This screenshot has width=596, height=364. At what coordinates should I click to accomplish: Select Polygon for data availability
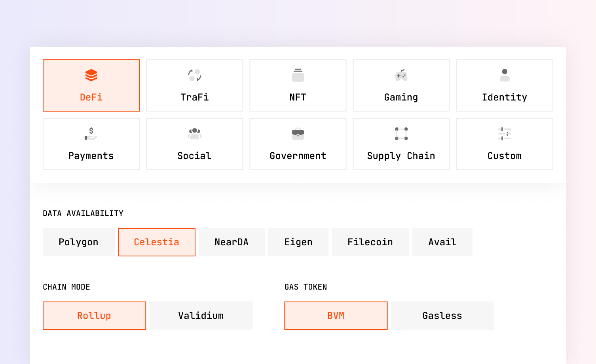pos(78,242)
